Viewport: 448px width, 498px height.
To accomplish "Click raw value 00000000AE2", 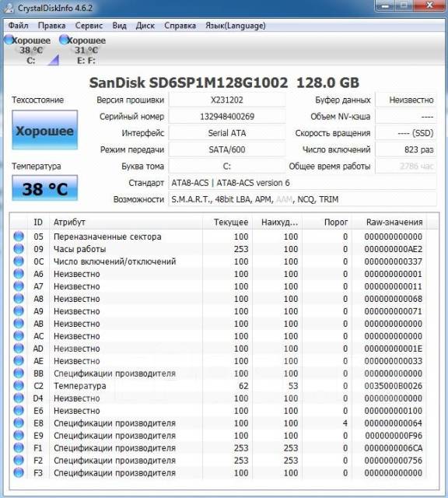I will (393, 249).
